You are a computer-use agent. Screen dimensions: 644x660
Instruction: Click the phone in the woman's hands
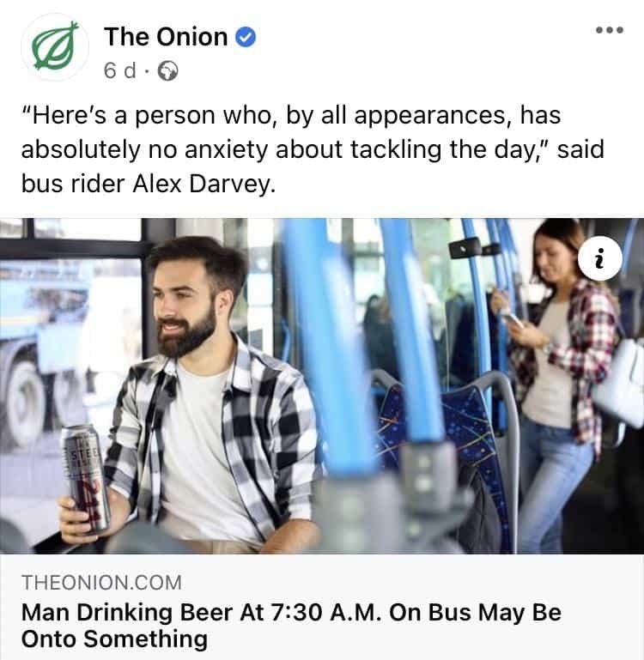click(513, 320)
